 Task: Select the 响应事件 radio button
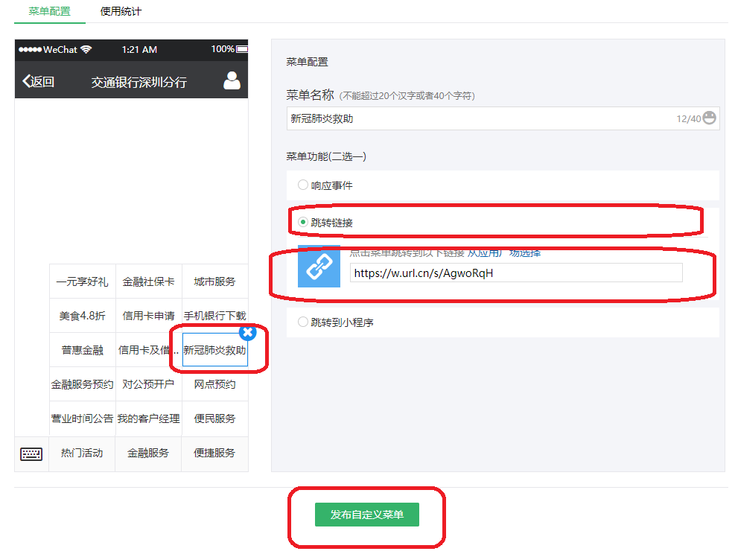point(303,185)
